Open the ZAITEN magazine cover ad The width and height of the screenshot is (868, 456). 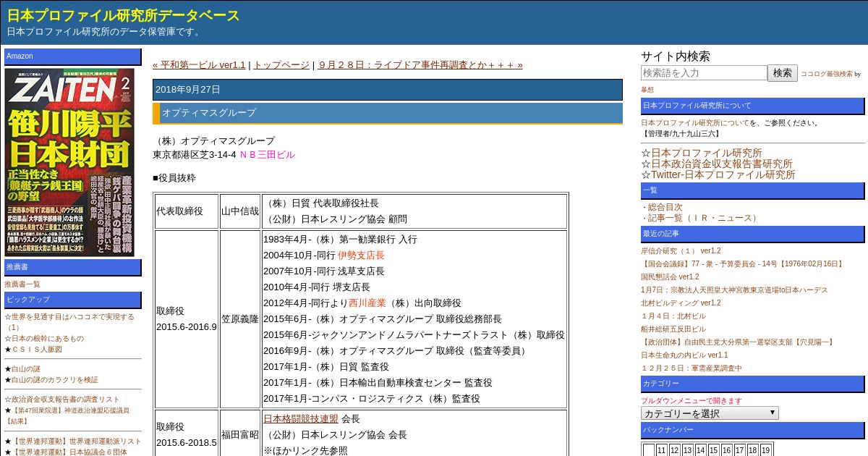[x=69, y=162]
